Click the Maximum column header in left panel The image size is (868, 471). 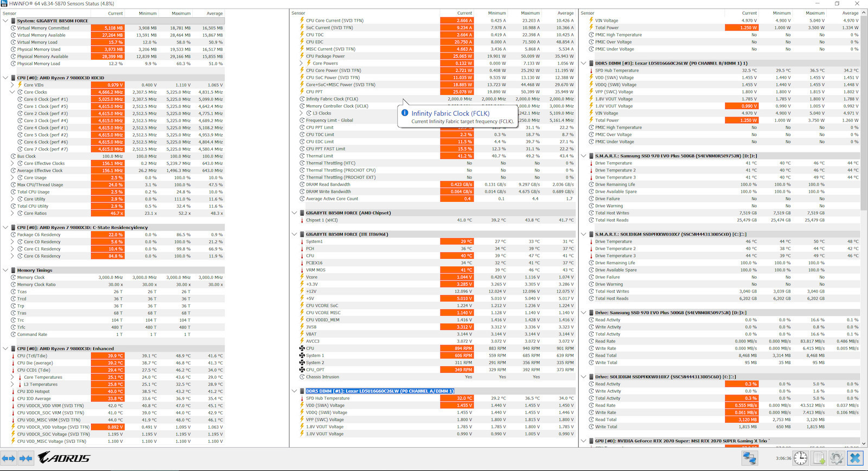181,14
